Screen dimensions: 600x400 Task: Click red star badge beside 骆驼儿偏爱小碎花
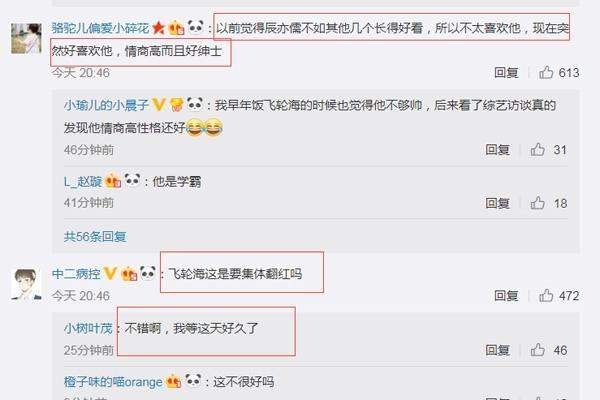click(158, 28)
